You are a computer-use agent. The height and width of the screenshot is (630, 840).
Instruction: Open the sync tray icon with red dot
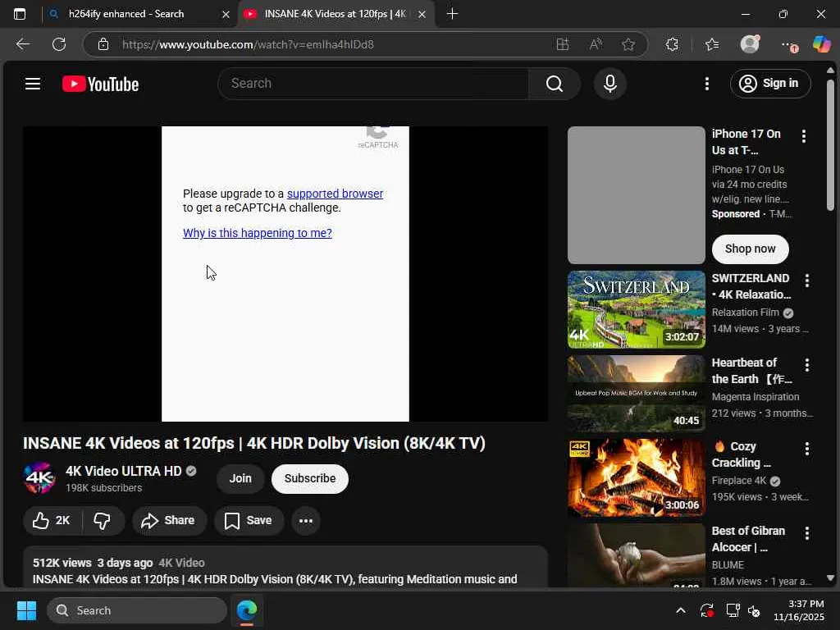(706, 610)
